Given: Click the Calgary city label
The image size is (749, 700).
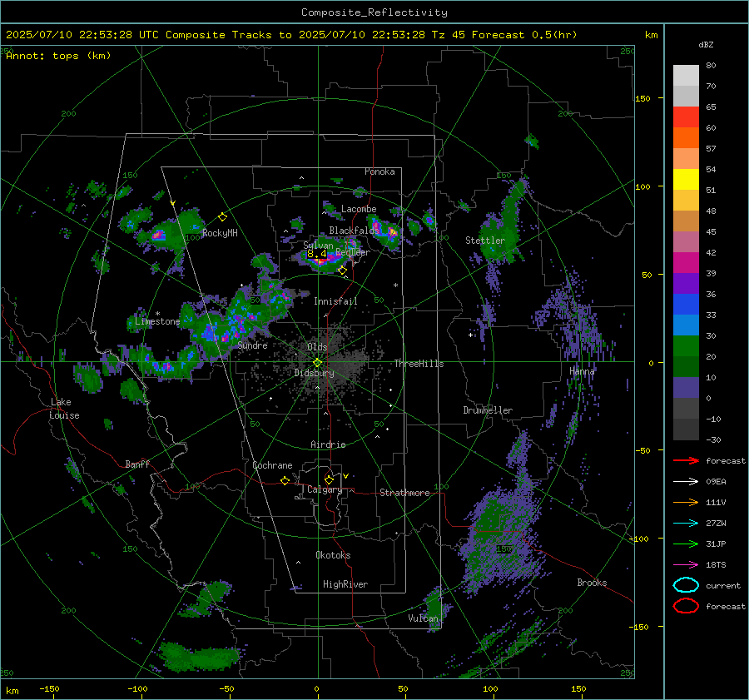Looking at the screenshot, I should (325, 489).
